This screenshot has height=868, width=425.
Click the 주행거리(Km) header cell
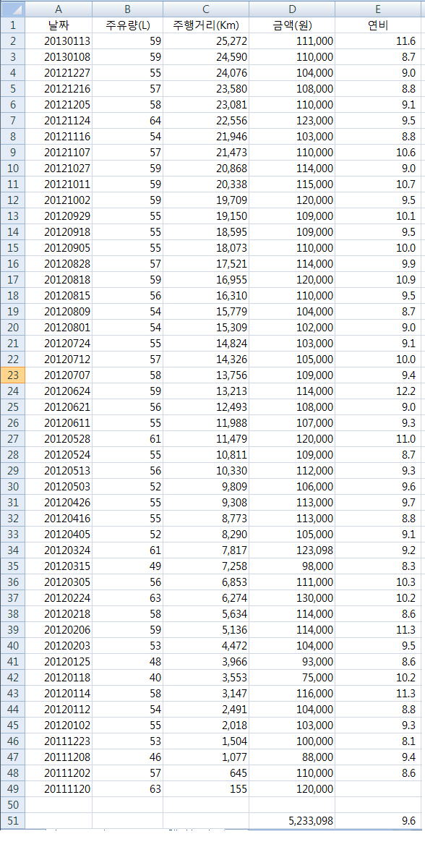pos(206,25)
